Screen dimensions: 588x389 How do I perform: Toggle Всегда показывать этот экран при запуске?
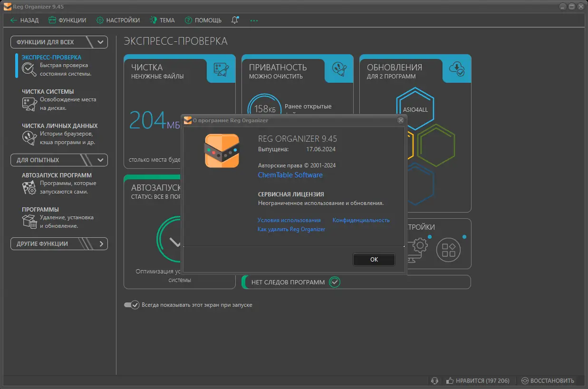[x=132, y=305]
